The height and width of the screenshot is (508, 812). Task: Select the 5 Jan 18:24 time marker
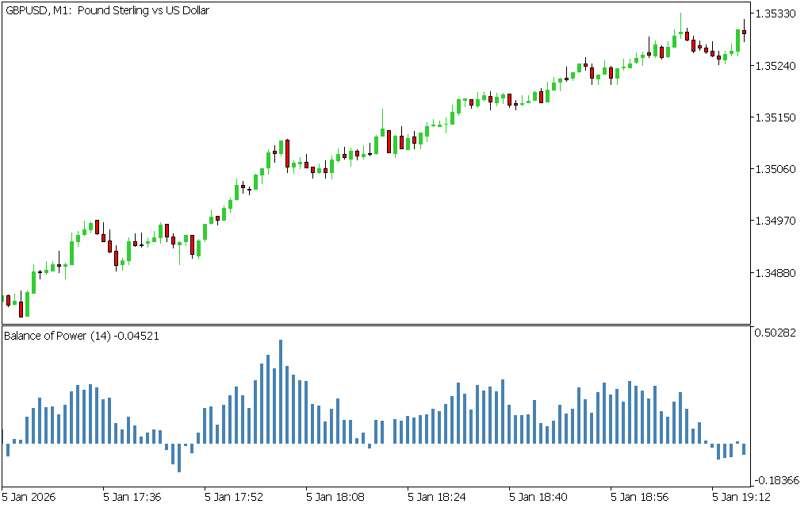(x=437, y=497)
